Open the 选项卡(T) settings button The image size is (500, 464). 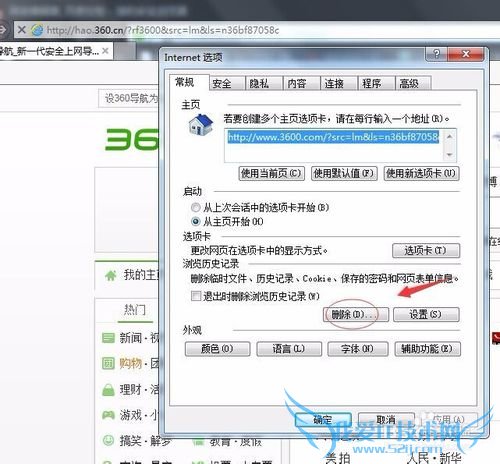[426, 250]
